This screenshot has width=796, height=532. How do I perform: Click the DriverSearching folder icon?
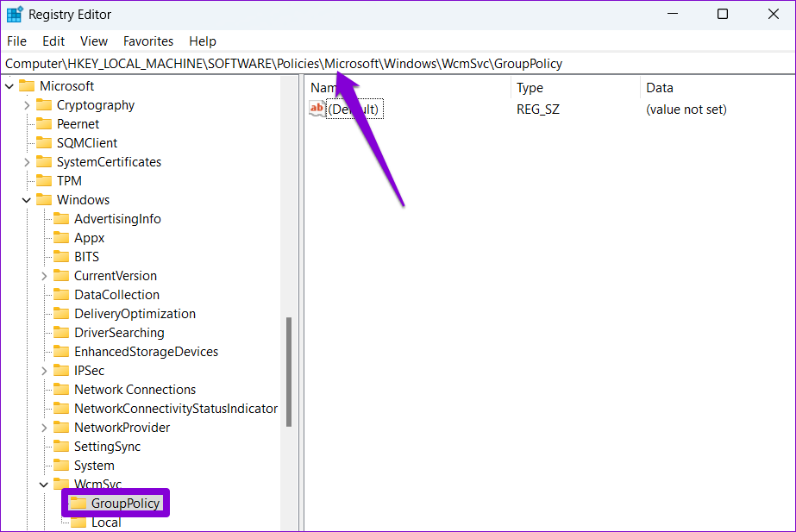pos(61,333)
